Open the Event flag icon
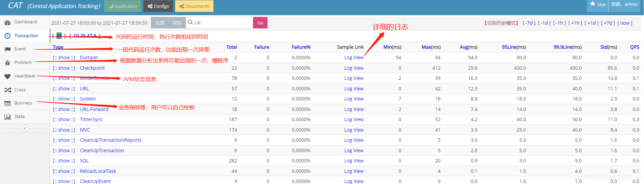644x184 pixels. (x=7, y=49)
